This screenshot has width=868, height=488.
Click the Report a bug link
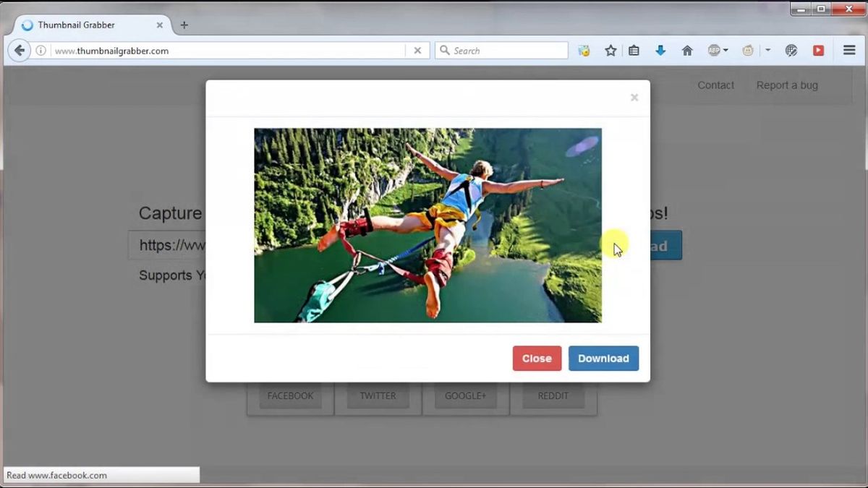(786, 85)
